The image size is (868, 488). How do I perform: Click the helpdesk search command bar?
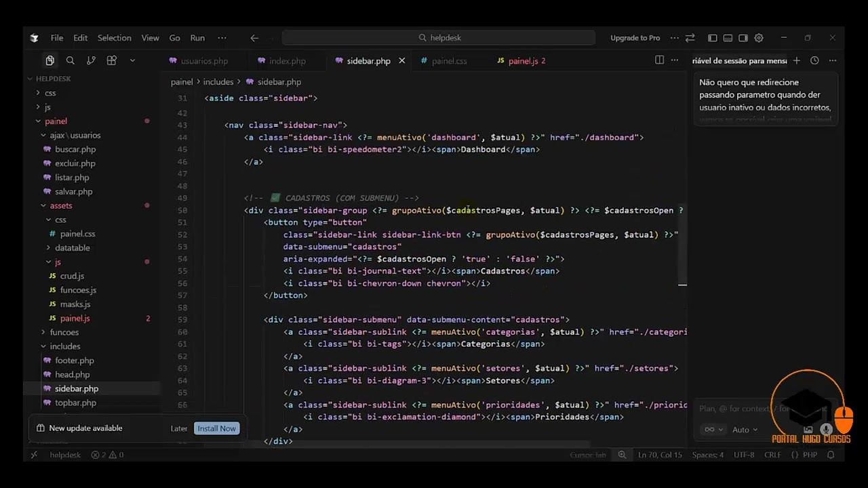[x=439, y=38]
